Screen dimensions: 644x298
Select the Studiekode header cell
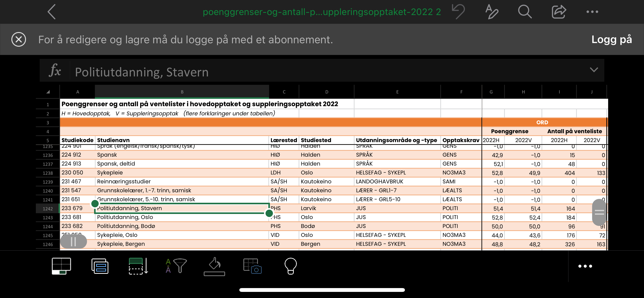77,140
